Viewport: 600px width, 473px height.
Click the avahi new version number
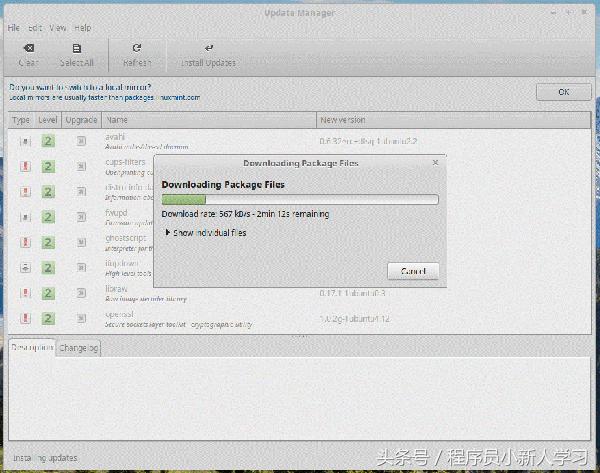click(368, 142)
